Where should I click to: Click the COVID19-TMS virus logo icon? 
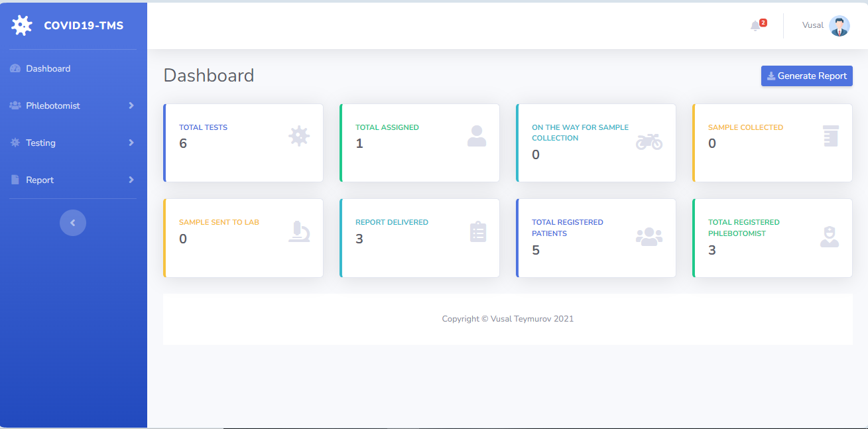coord(22,26)
